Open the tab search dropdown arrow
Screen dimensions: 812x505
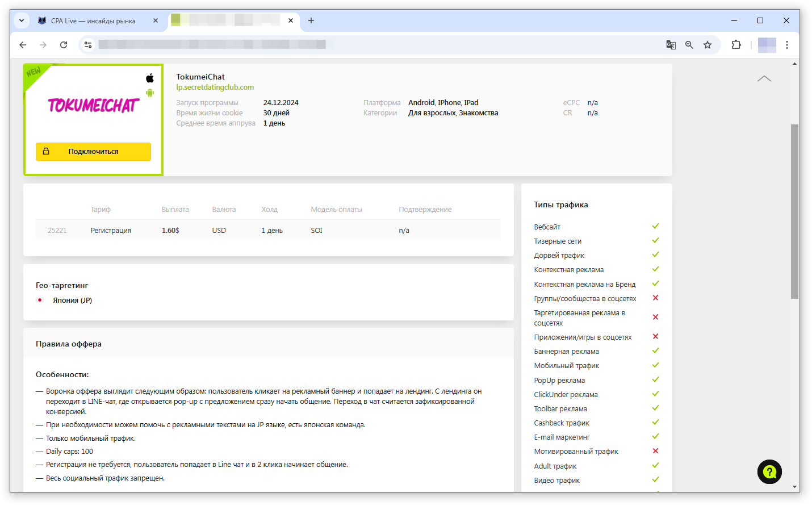coord(21,20)
